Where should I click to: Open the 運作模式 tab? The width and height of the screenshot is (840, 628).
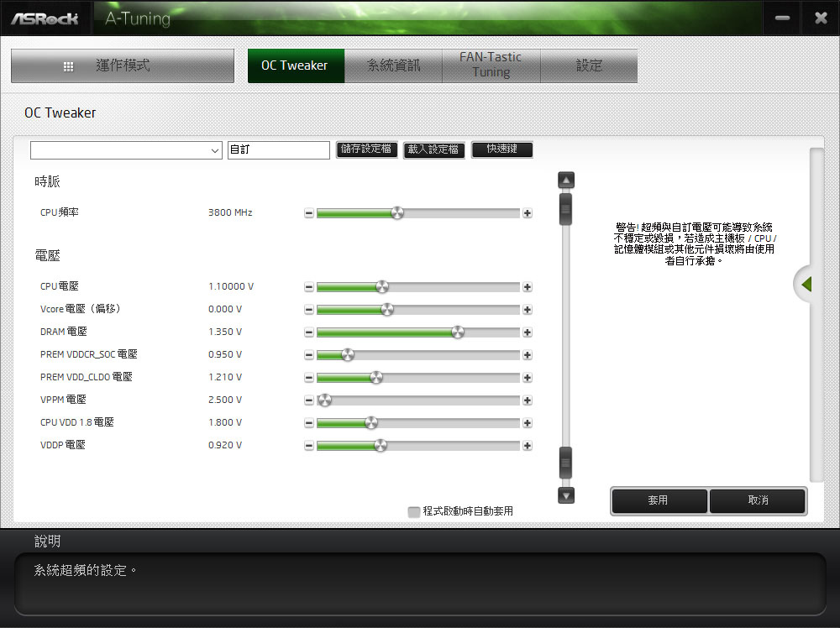[x=122, y=65]
